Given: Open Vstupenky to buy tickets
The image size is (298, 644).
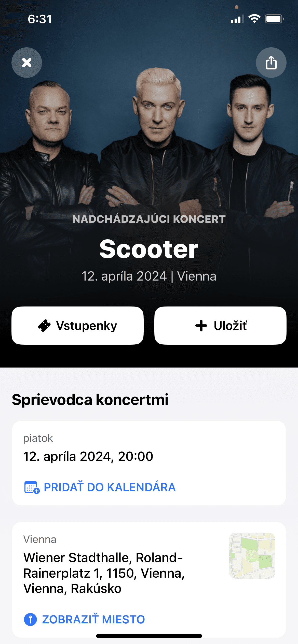Looking at the screenshot, I should point(77,326).
